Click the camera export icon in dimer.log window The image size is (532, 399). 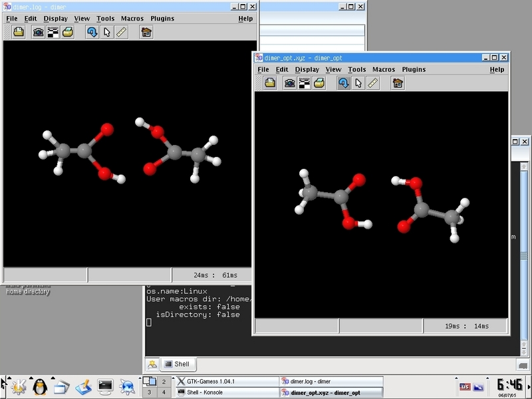[39, 32]
